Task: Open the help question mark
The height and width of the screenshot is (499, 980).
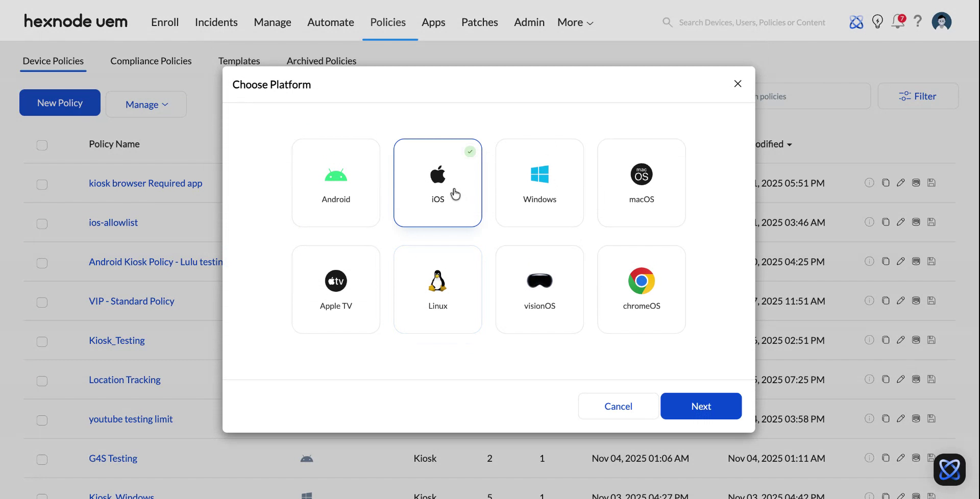Action: click(x=918, y=22)
